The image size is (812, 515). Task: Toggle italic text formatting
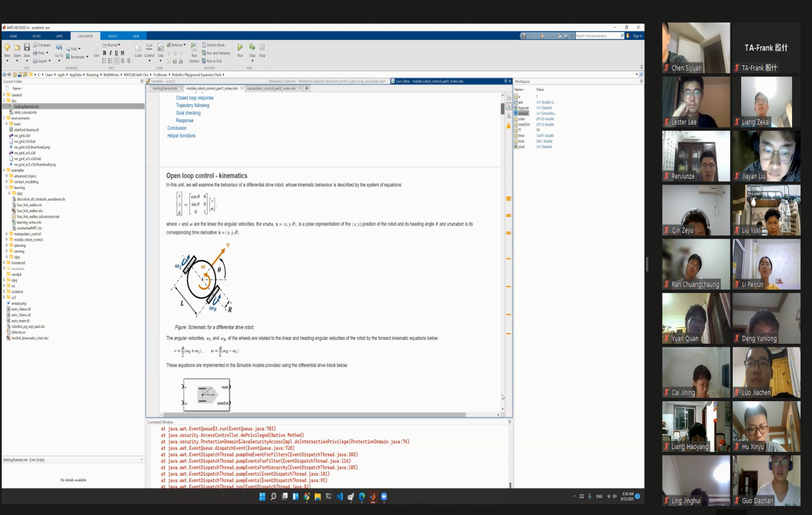pos(110,53)
